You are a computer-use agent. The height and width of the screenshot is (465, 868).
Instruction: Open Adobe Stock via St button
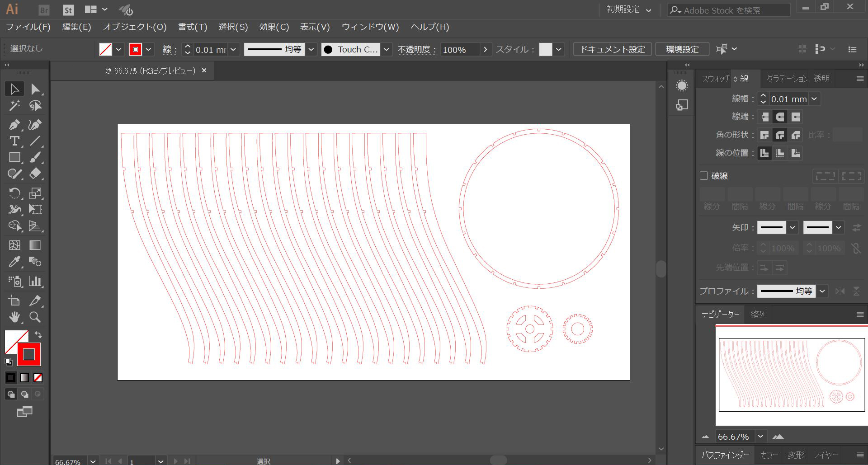click(68, 10)
